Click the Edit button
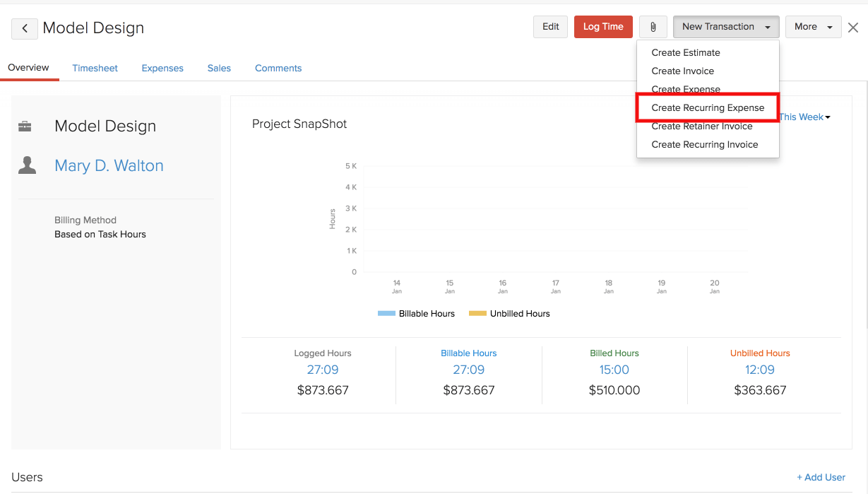The width and height of the screenshot is (868, 494). (x=550, y=27)
